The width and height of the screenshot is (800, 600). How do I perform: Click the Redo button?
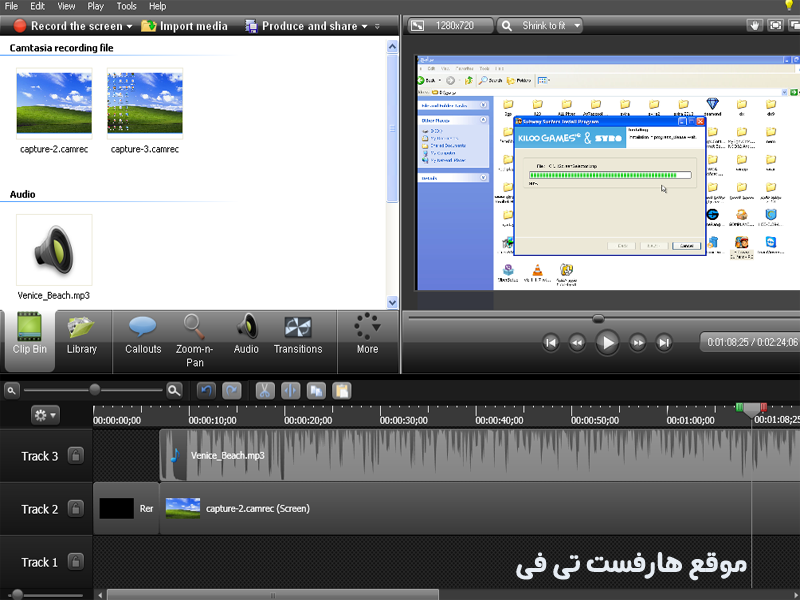(231, 391)
